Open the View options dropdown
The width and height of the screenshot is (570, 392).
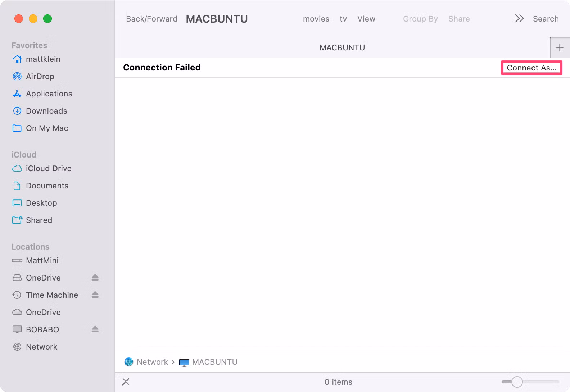click(366, 19)
